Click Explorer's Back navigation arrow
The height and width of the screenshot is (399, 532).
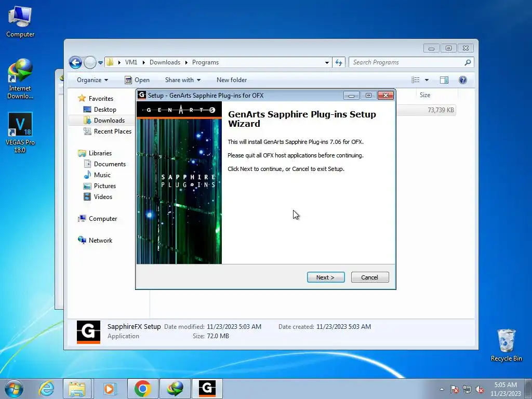click(75, 62)
